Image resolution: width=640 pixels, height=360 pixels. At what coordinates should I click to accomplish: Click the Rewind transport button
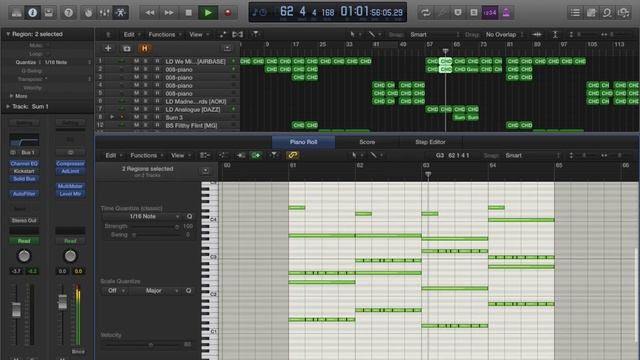click(149, 13)
